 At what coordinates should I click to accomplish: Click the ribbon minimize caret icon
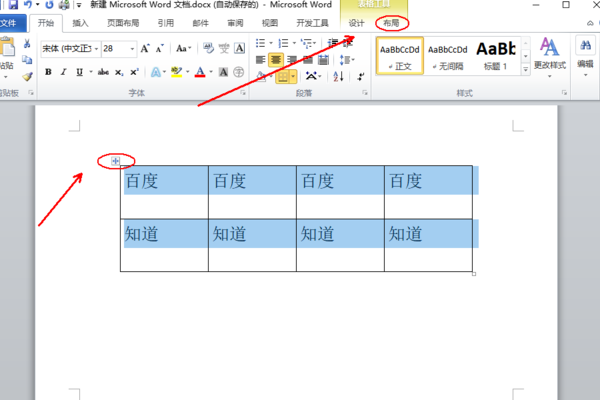click(590, 23)
